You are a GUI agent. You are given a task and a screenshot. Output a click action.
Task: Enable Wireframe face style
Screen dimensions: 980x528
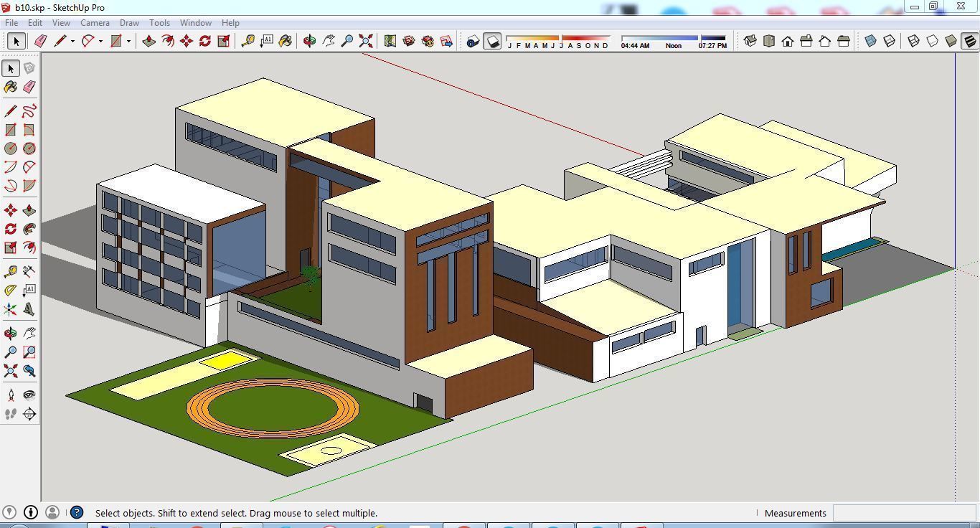913,41
